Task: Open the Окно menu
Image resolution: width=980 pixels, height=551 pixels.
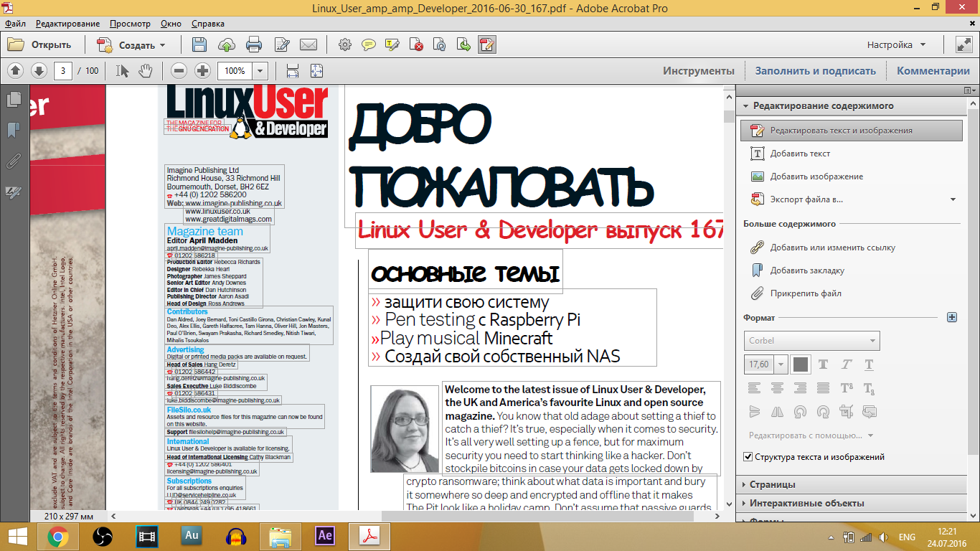Action: (x=171, y=24)
